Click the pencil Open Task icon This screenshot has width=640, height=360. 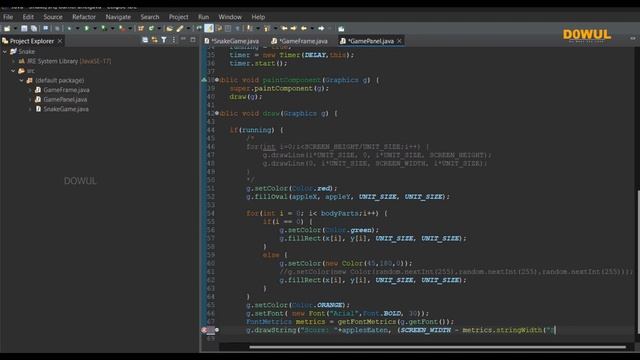tap(180, 28)
